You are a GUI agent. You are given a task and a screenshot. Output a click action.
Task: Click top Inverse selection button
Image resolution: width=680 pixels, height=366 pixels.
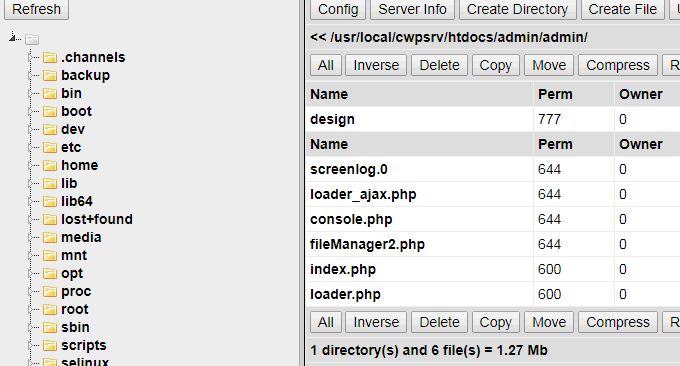[376, 65]
